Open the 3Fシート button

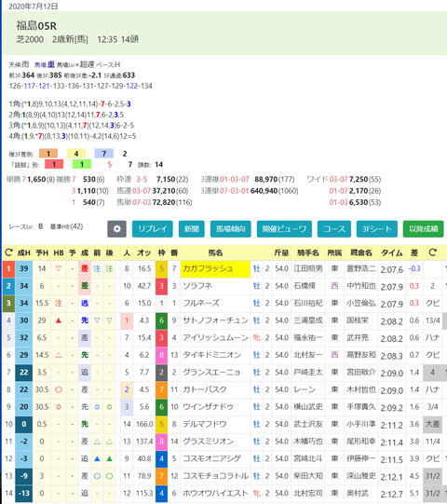point(377,229)
